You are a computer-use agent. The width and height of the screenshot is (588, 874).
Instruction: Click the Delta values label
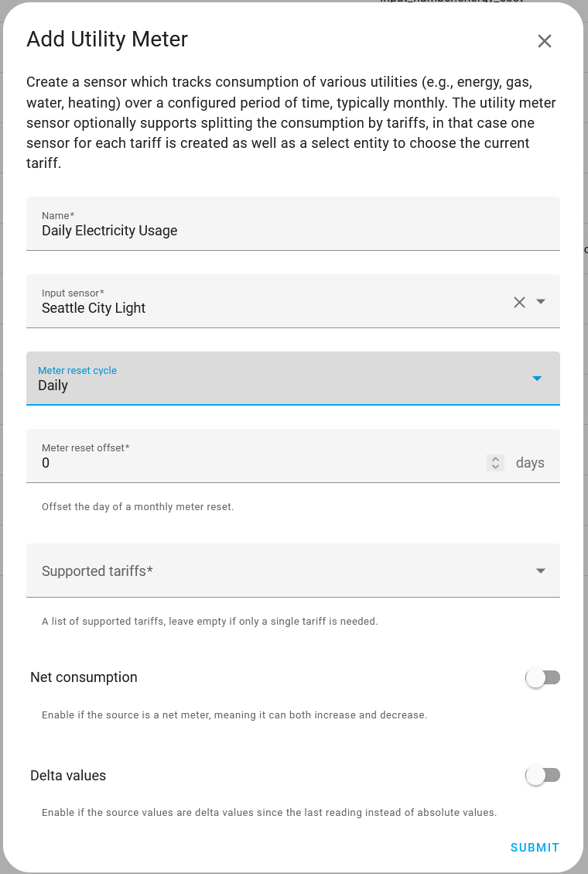pyautogui.click(x=68, y=776)
